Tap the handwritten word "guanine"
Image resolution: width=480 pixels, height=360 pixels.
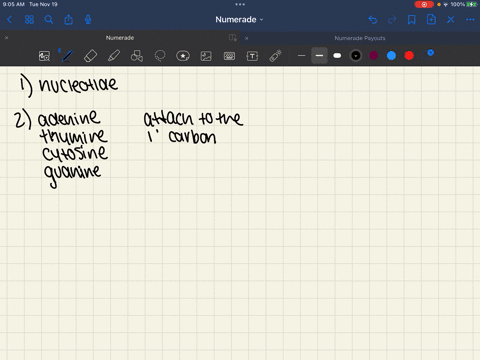(72, 175)
